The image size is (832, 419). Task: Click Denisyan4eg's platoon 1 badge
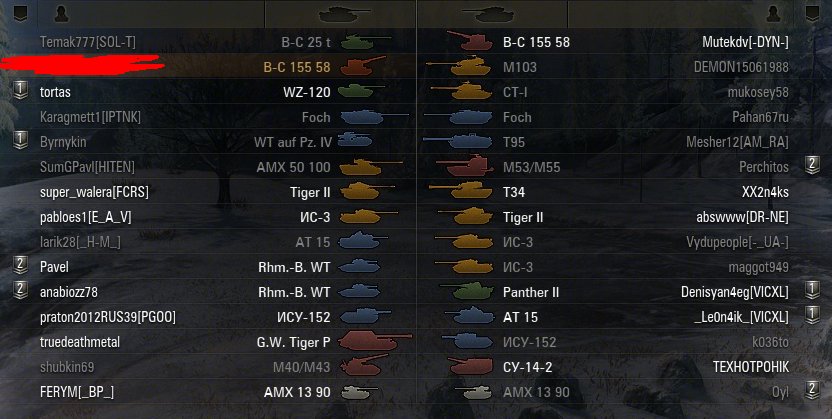(812, 291)
